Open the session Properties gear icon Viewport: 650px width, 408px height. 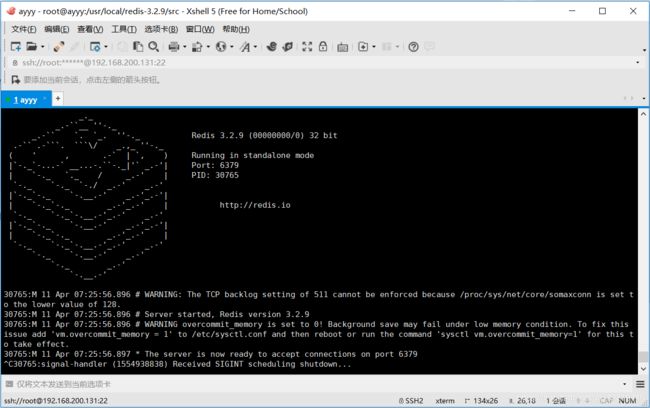pos(95,47)
